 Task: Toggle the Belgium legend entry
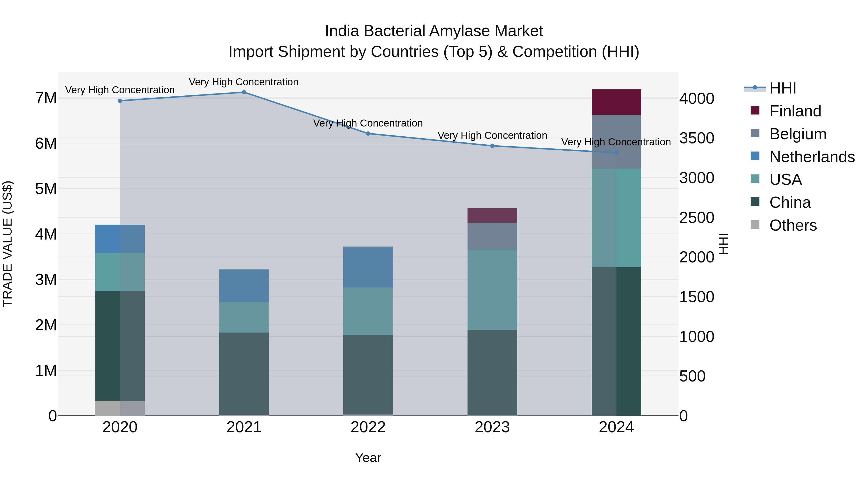pyautogui.click(x=788, y=134)
